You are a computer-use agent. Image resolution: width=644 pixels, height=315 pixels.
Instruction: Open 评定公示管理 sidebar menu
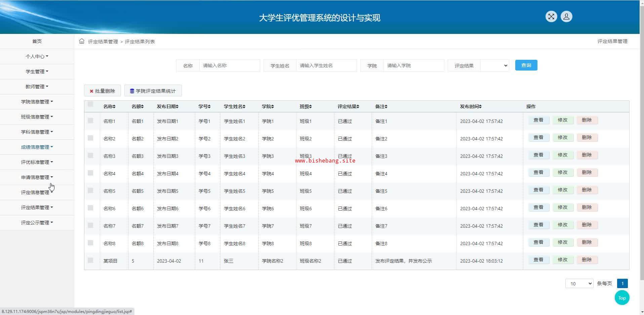tap(37, 223)
